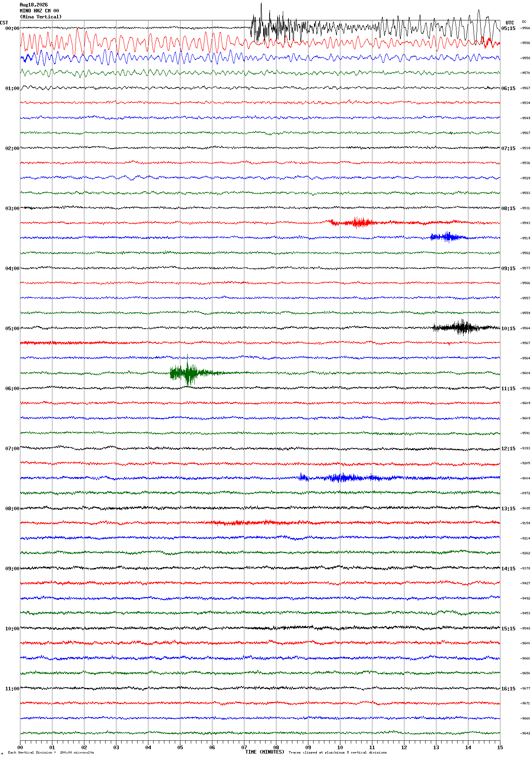Screen dimensions: 532x758
Task: Select the CST time label "09:00"
Action: 12,569
